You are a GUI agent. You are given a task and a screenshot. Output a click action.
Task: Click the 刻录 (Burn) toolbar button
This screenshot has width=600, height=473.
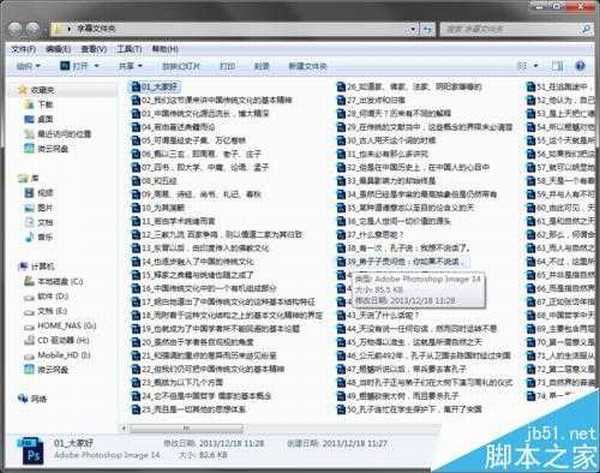point(262,67)
